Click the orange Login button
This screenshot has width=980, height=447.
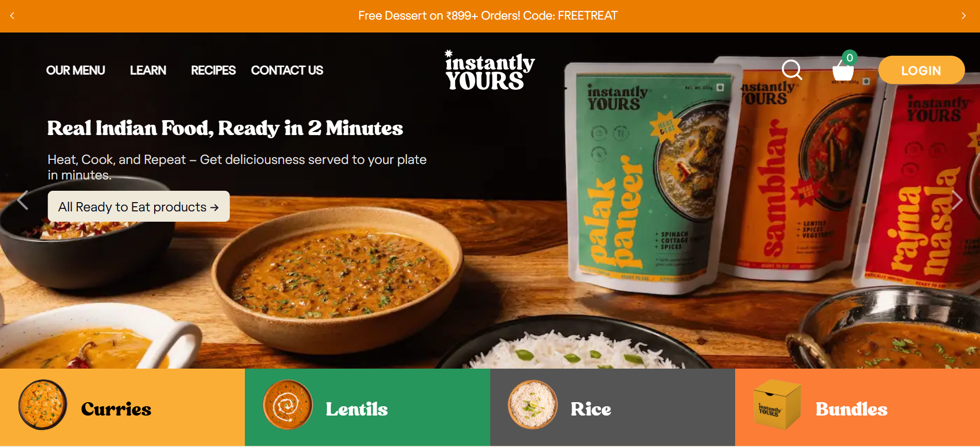(921, 70)
